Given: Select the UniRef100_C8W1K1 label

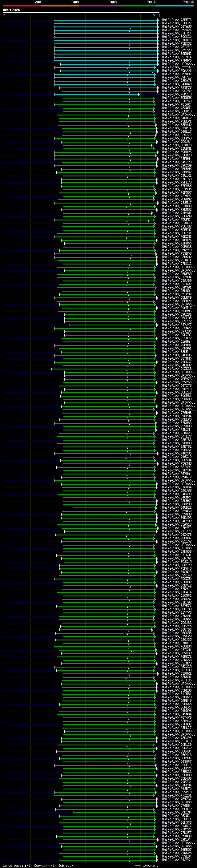Looking at the screenshot, I should point(177,176).
